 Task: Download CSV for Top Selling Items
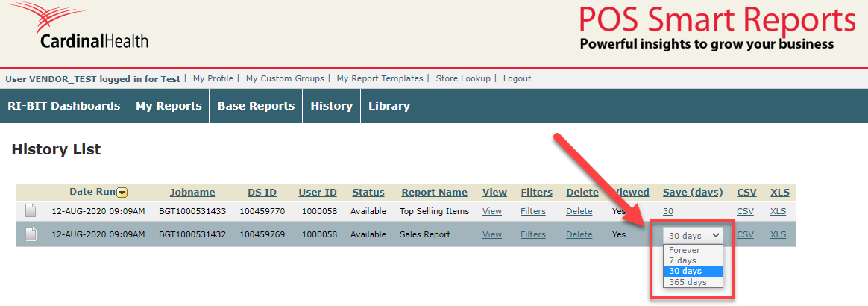(x=745, y=211)
